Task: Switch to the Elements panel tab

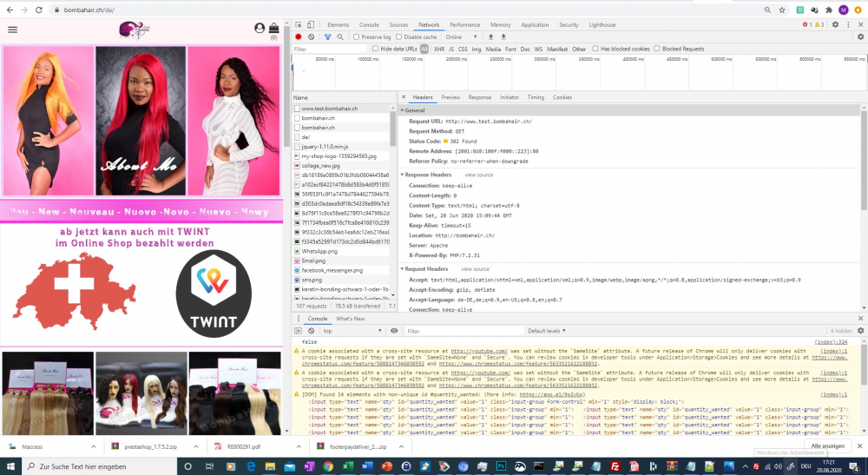Action: click(338, 25)
